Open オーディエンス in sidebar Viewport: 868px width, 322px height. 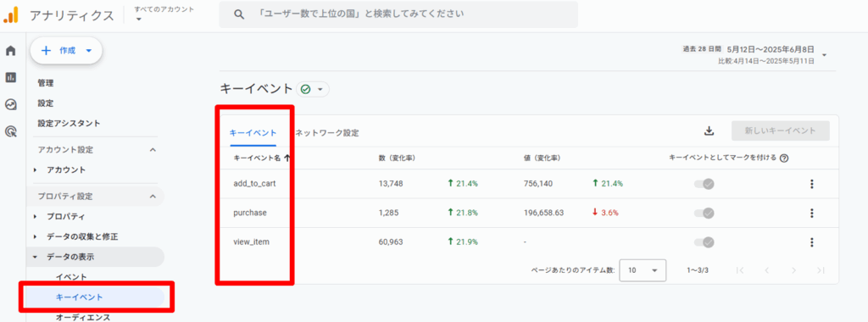point(83,317)
